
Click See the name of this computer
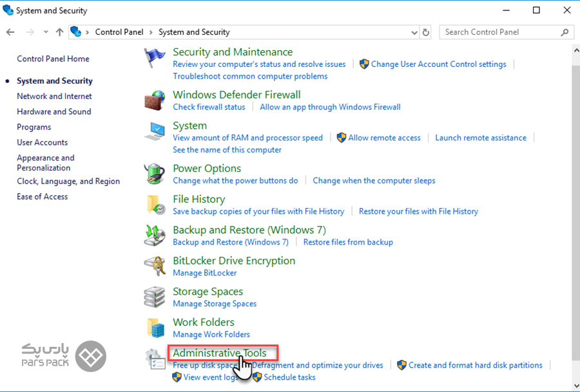(x=227, y=150)
